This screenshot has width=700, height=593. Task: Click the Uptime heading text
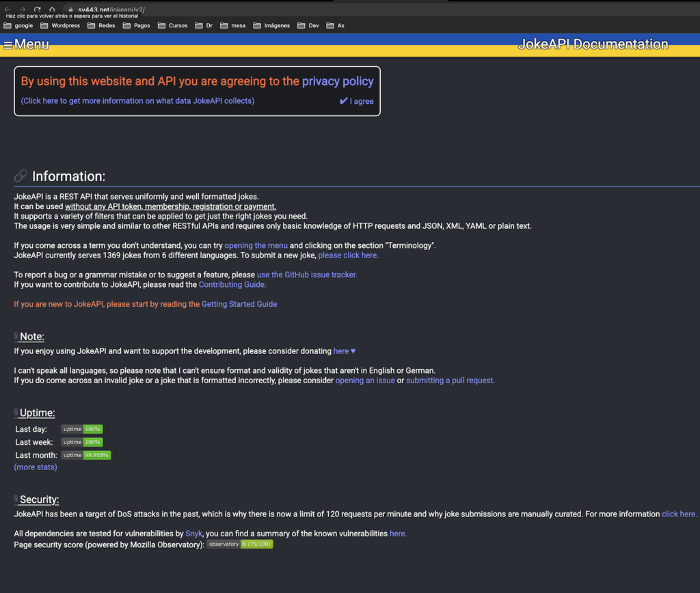pos(38,413)
